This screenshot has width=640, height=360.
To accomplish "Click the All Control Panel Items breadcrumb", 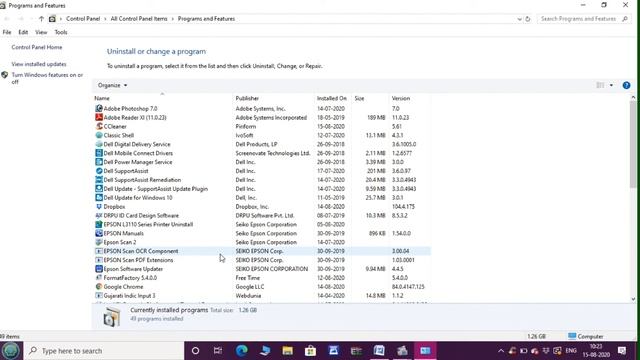I will (x=139, y=19).
